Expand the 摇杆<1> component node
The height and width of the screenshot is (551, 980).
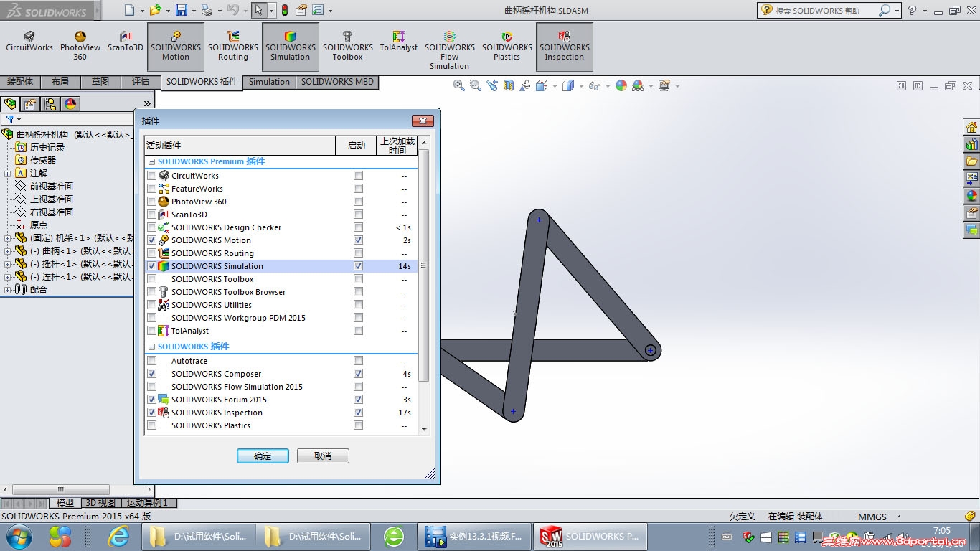7,264
